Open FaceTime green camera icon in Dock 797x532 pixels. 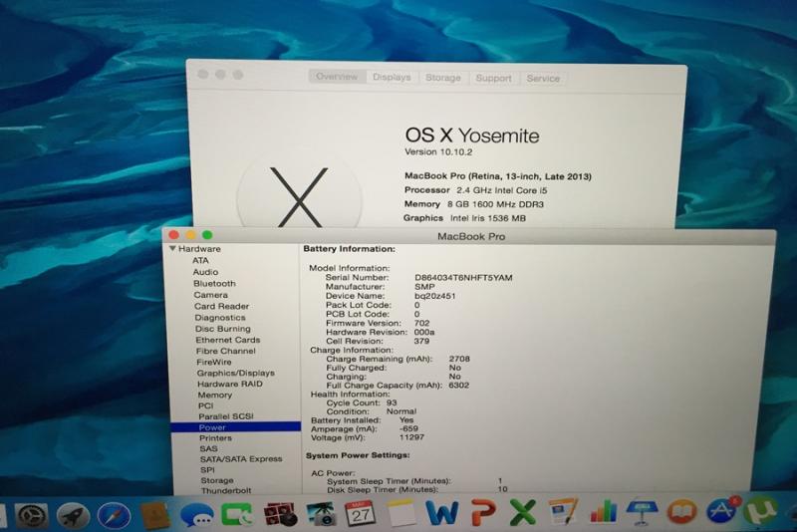pyautogui.click(x=237, y=515)
